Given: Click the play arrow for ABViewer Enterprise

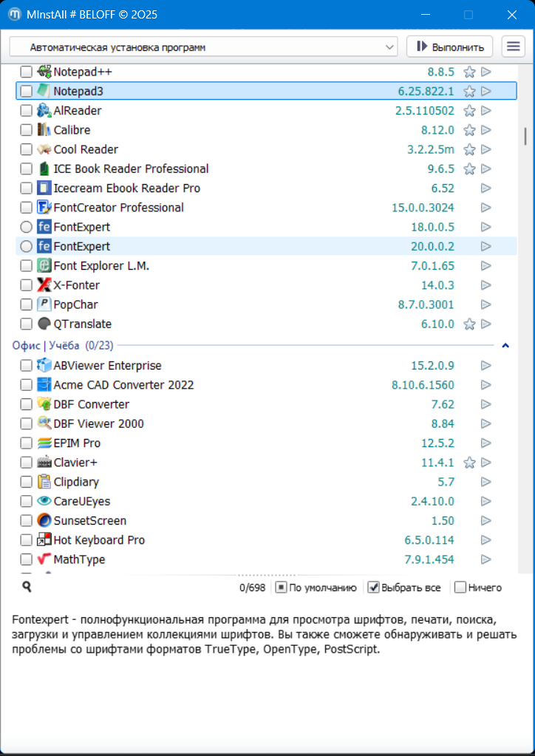Looking at the screenshot, I should click(x=486, y=366).
